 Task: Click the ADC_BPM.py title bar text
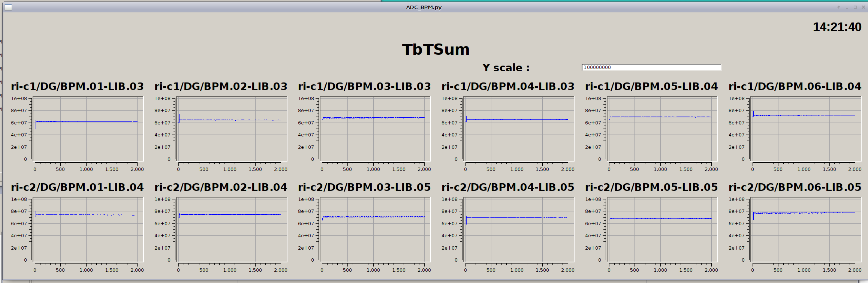(x=424, y=7)
